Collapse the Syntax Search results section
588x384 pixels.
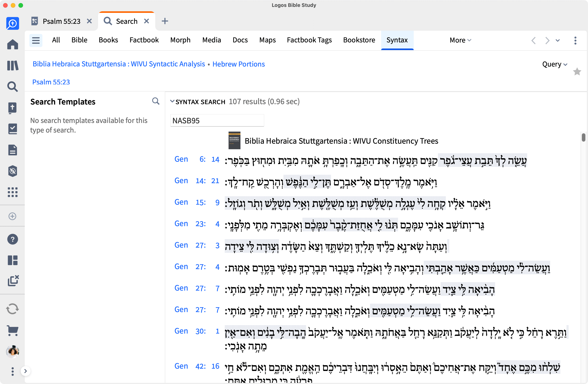(172, 101)
